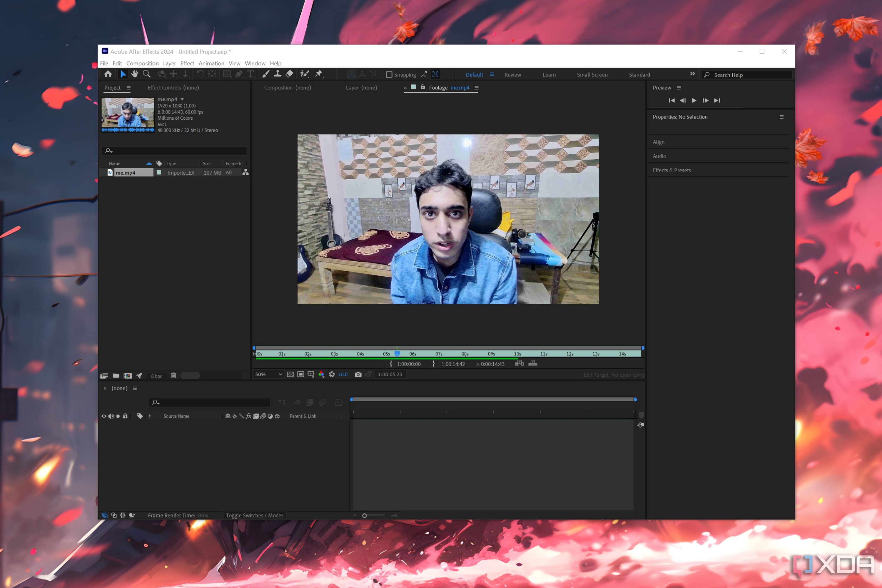The image size is (882, 588).
Task: Click the Review workspace button
Action: click(x=512, y=74)
